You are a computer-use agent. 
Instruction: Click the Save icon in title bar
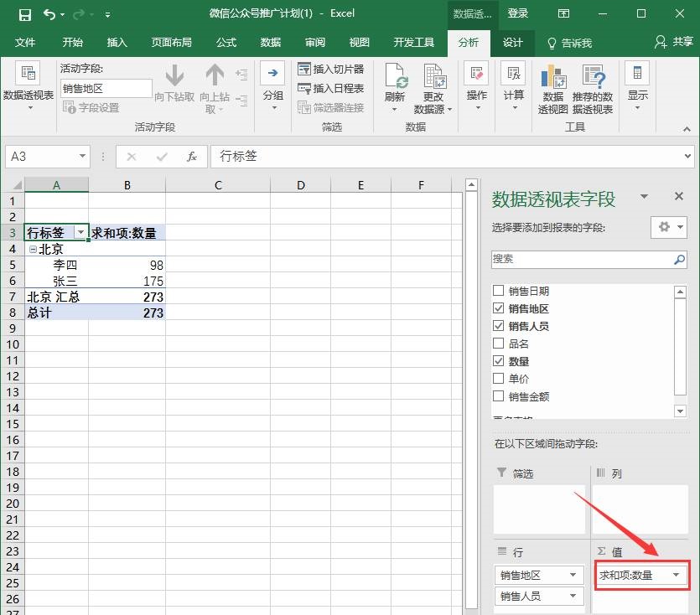coord(24,14)
